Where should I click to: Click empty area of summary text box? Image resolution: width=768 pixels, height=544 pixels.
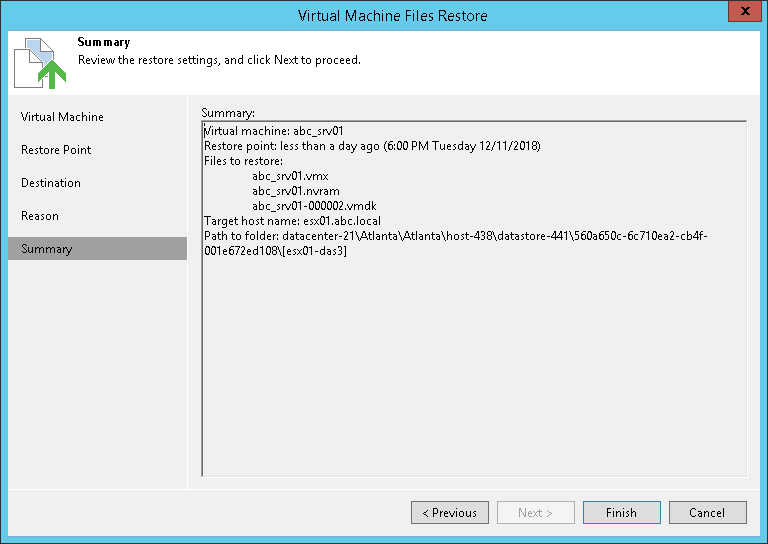tap(474, 380)
